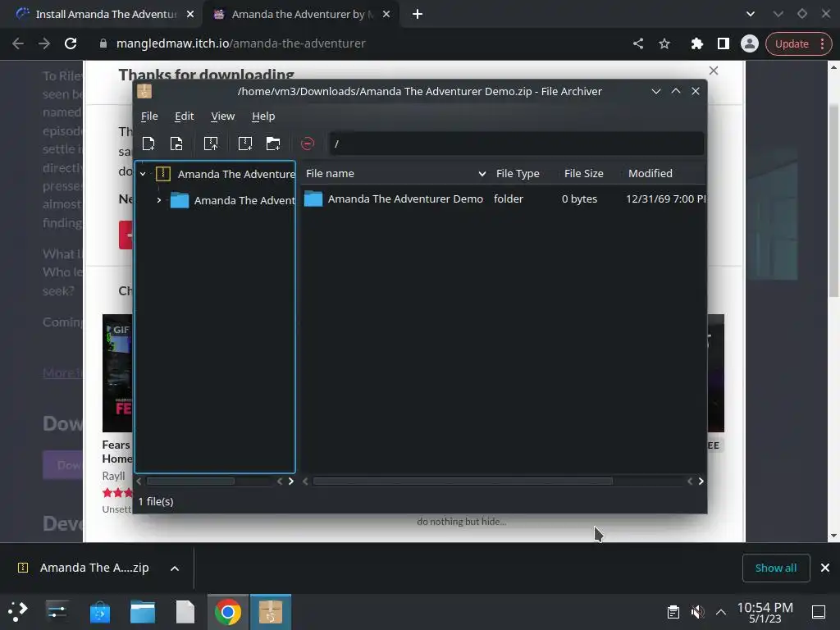Open the Edit menu in File Archiver
Viewport: 840px width, 630px height.
point(185,116)
